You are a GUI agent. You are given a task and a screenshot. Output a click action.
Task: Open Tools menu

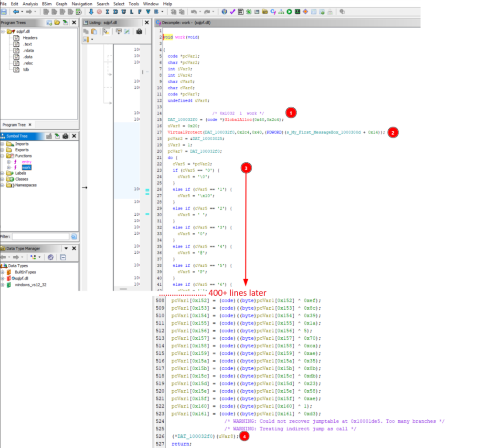click(134, 4)
